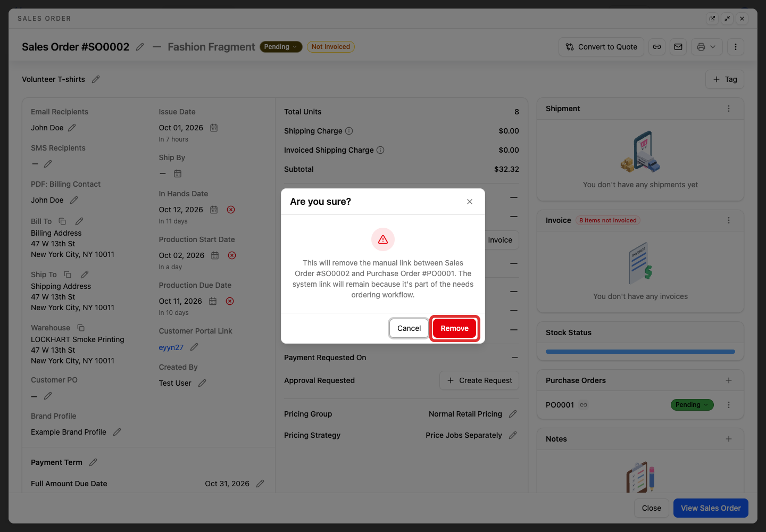
Task: Edit the Volunteer T-shirts title
Action: (x=96, y=79)
